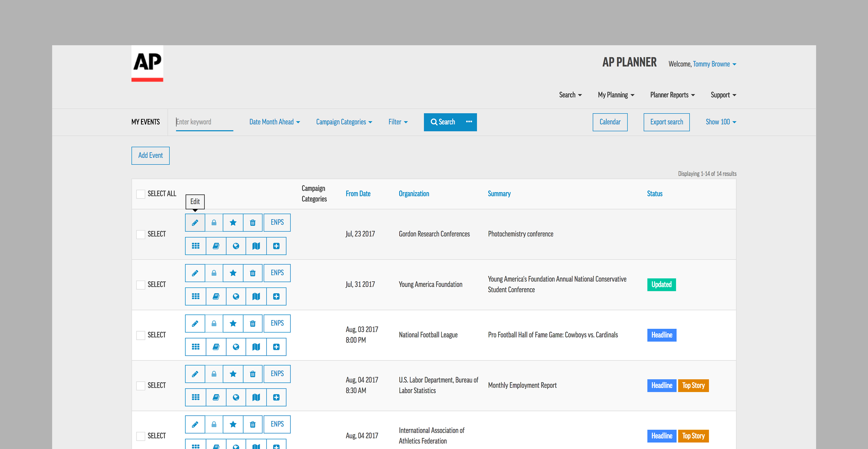This screenshot has width=868, height=449.
Task: Star the Young America Foundation event
Action: pos(233,273)
